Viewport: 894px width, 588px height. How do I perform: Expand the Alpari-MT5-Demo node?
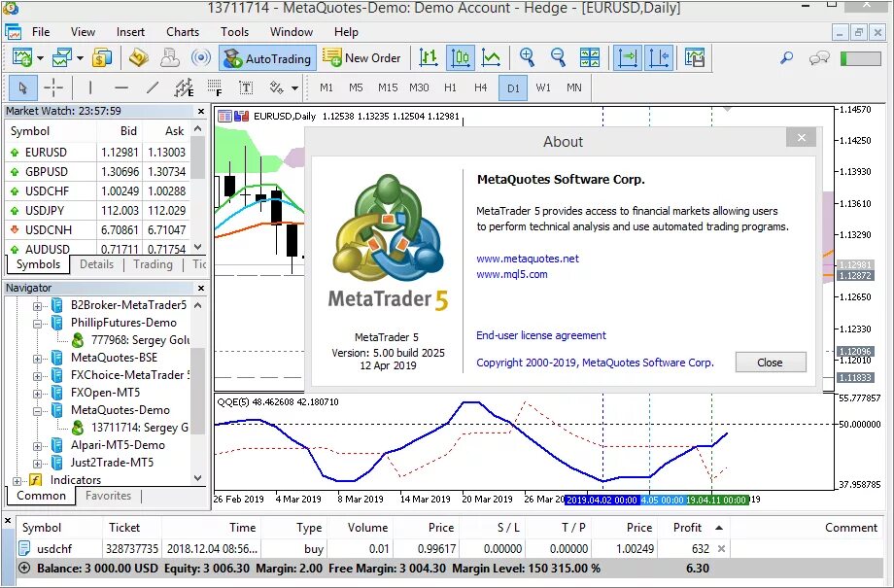pyautogui.click(x=37, y=446)
